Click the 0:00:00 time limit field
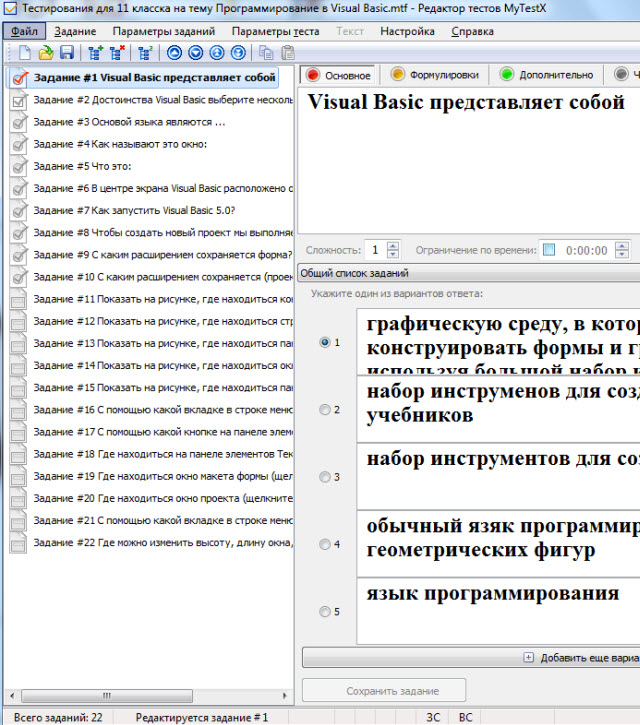The image size is (640, 725). (586, 251)
